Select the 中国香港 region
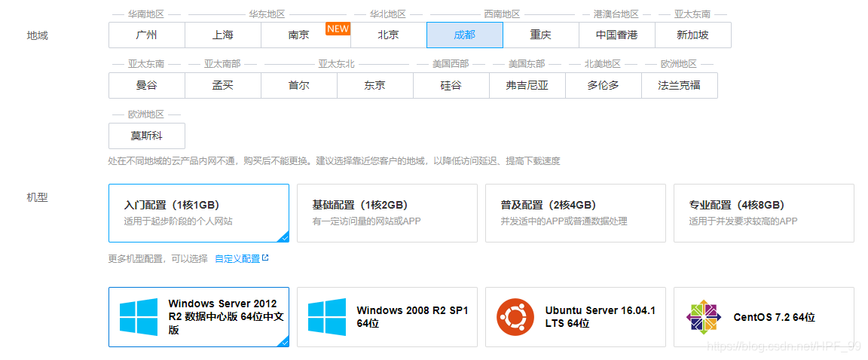 coord(616,35)
